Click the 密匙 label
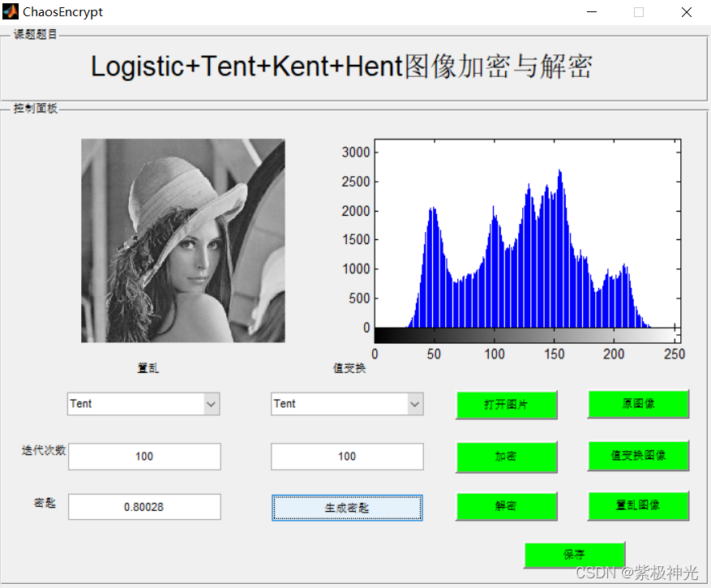Viewport: 711px width, 588px height. click(x=45, y=503)
